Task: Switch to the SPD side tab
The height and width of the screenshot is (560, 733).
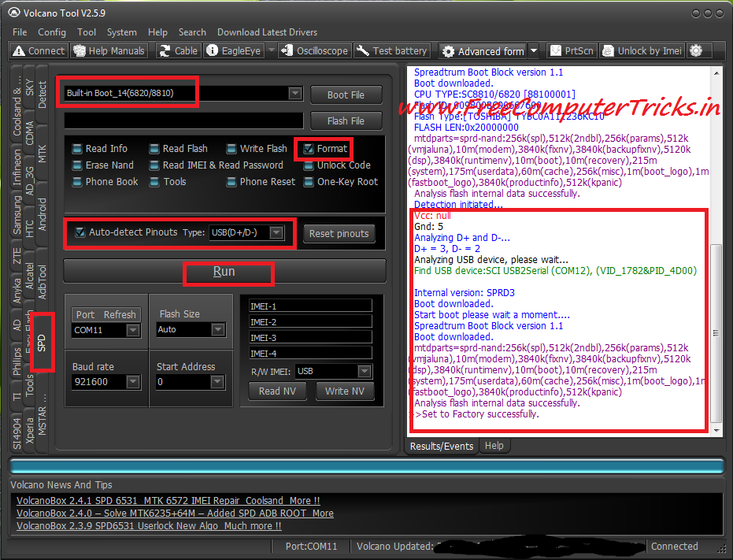Action: (42, 343)
